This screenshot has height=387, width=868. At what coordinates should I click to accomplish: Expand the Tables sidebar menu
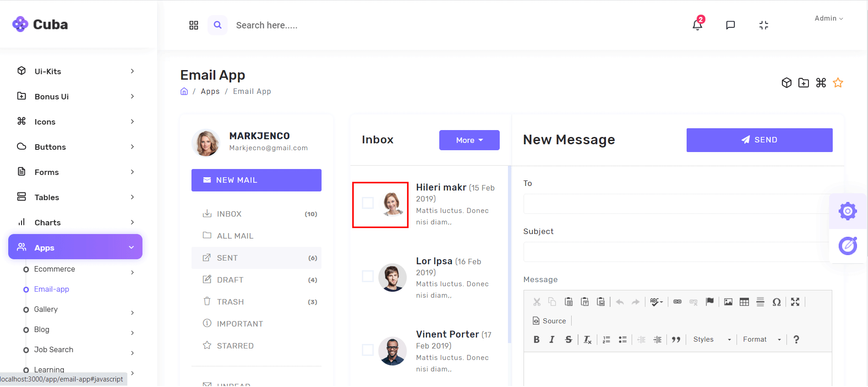click(76, 197)
